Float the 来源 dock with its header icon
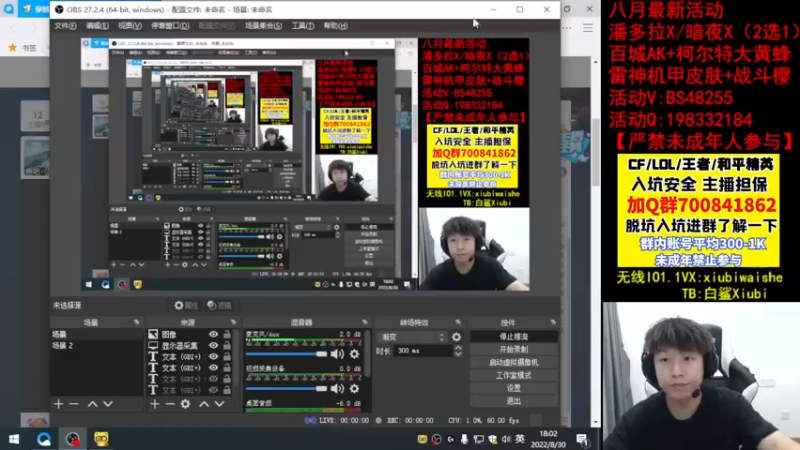The height and width of the screenshot is (450, 800). 233,322
